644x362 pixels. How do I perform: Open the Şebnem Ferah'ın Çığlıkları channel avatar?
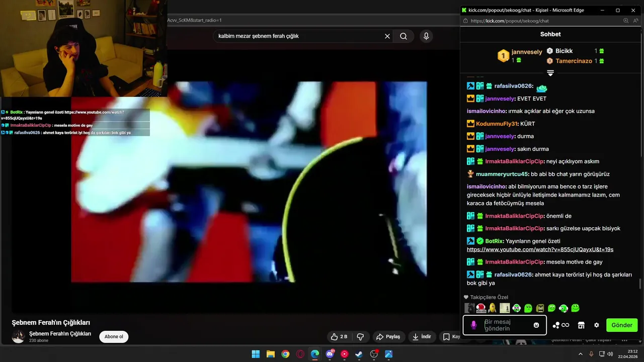(x=19, y=337)
